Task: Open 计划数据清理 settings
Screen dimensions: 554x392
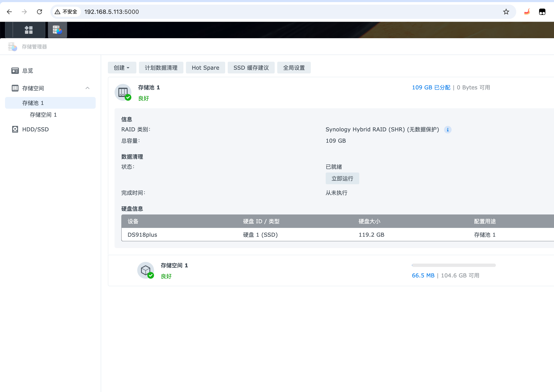Action: click(x=161, y=68)
